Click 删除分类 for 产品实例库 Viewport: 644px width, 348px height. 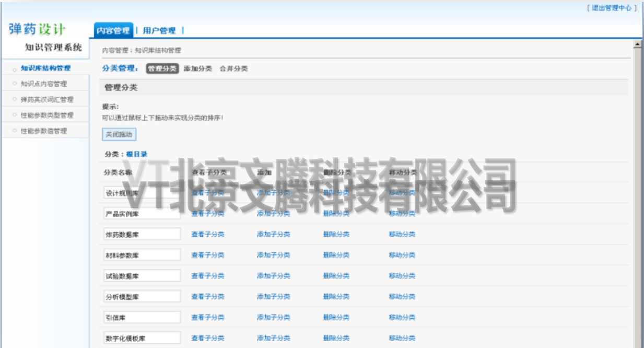click(336, 214)
